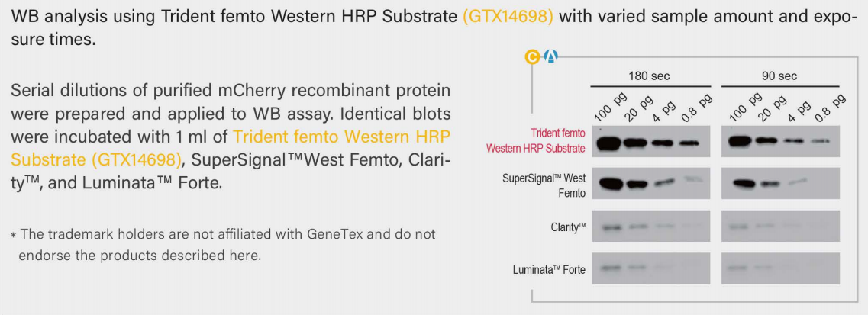Screen dimensions: 868x315
Task: Click the SuperSignal 90 sec blot image
Action: pyautogui.click(x=779, y=183)
